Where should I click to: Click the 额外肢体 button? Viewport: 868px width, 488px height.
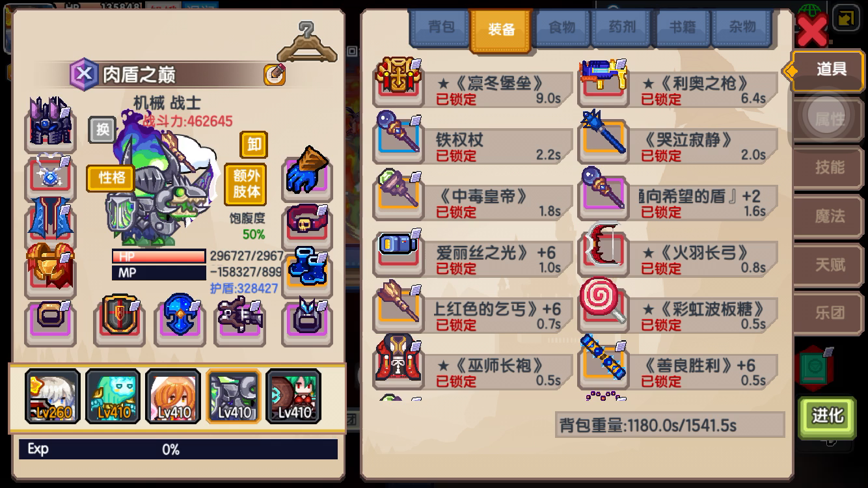click(x=246, y=183)
